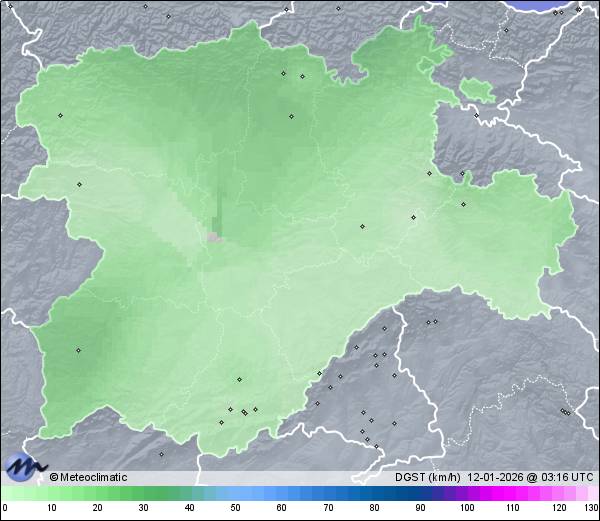Click the 80 km/h dark blue scale label
This screenshot has width=600, height=521.
[x=374, y=507]
